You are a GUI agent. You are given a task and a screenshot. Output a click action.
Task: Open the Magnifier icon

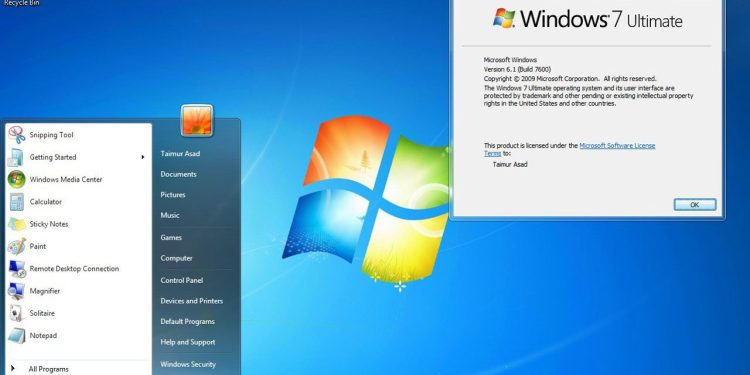coord(17,291)
